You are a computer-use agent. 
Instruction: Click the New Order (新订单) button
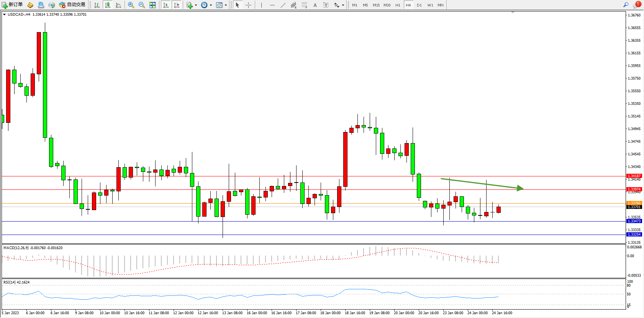point(12,5)
